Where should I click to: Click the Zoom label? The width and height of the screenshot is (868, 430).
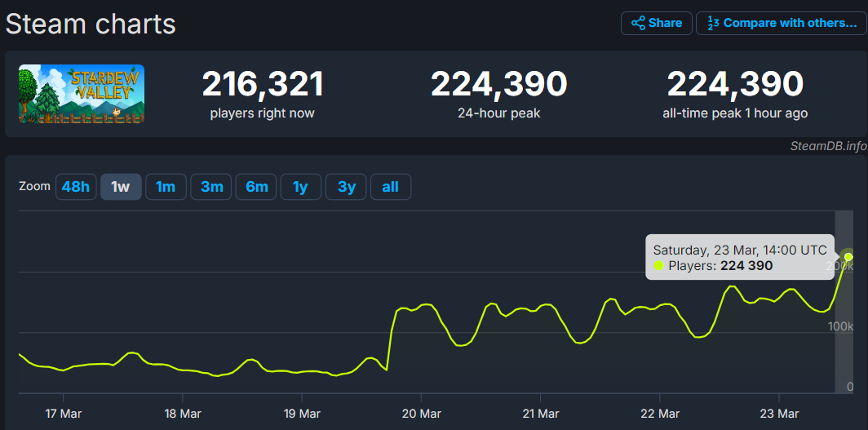(x=34, y=187)
